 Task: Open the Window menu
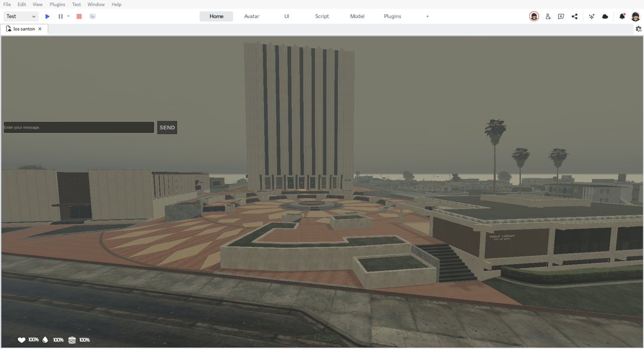pyautogui.click(x=96, y=4)
